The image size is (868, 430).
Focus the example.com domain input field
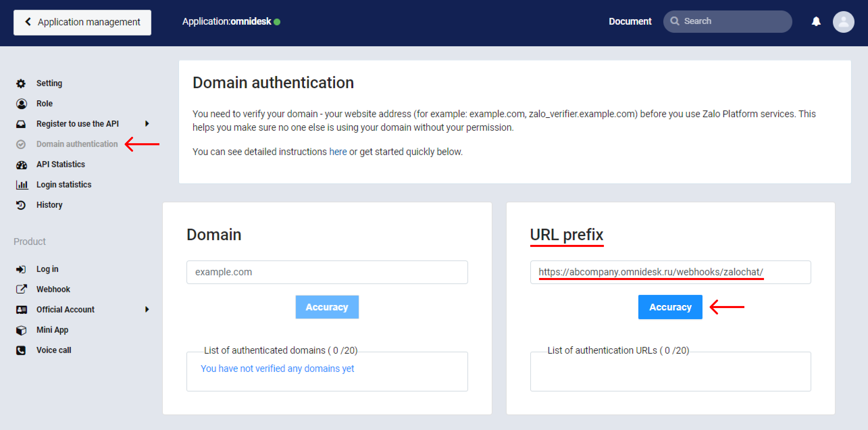point(327,272)
